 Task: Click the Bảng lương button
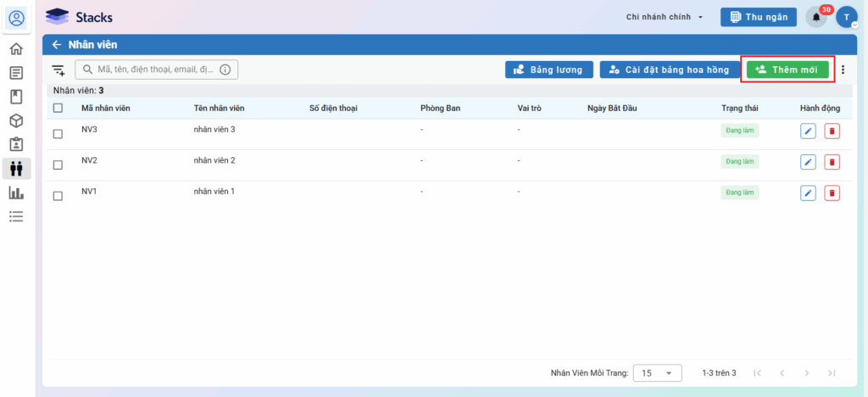(548, 70)
